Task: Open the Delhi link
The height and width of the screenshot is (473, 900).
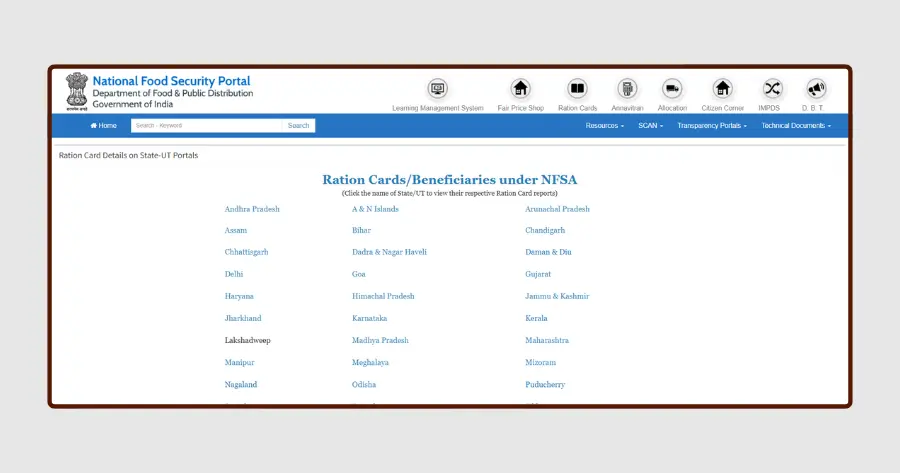Action: [234, 274]
